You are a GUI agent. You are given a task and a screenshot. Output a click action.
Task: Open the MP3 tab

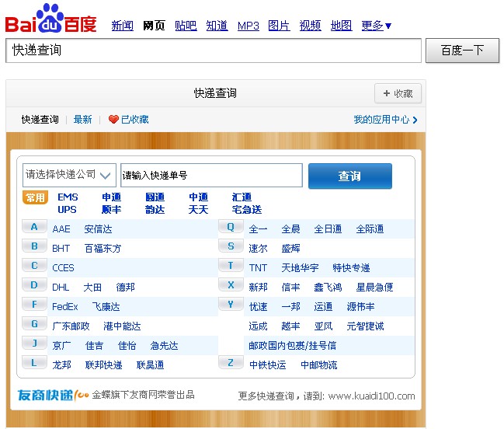(x=249, y=26)
